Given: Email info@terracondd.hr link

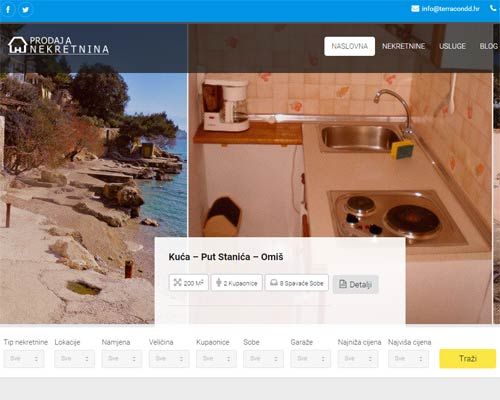Looking at the screenshot, I should (450, 9).
